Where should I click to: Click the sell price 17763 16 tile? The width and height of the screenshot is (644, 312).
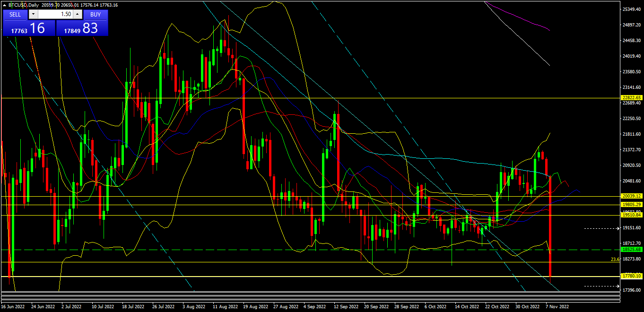(x=29, y=28)
